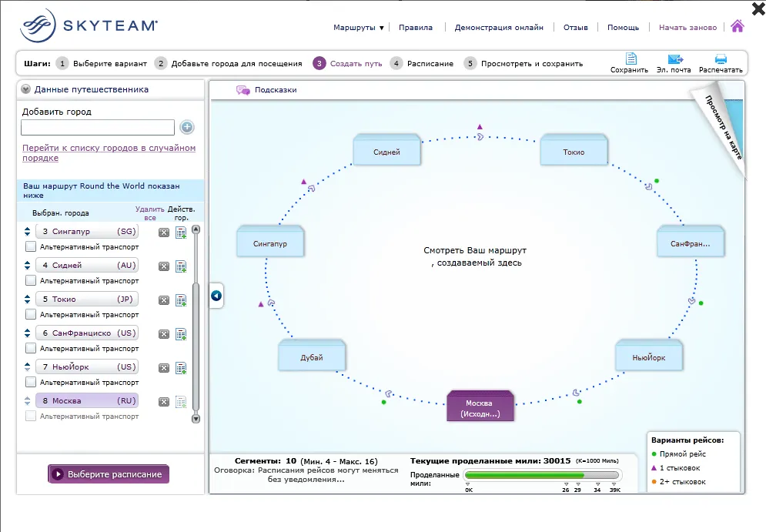Open the Маршруты dropdown menu
Screen dimensions: 766x532
(358, 28)
